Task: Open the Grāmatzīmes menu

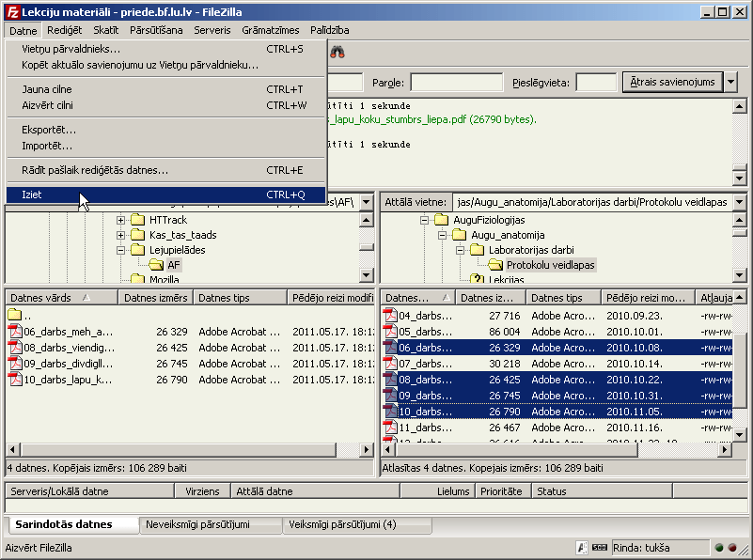Action: [x=271, y=30]
